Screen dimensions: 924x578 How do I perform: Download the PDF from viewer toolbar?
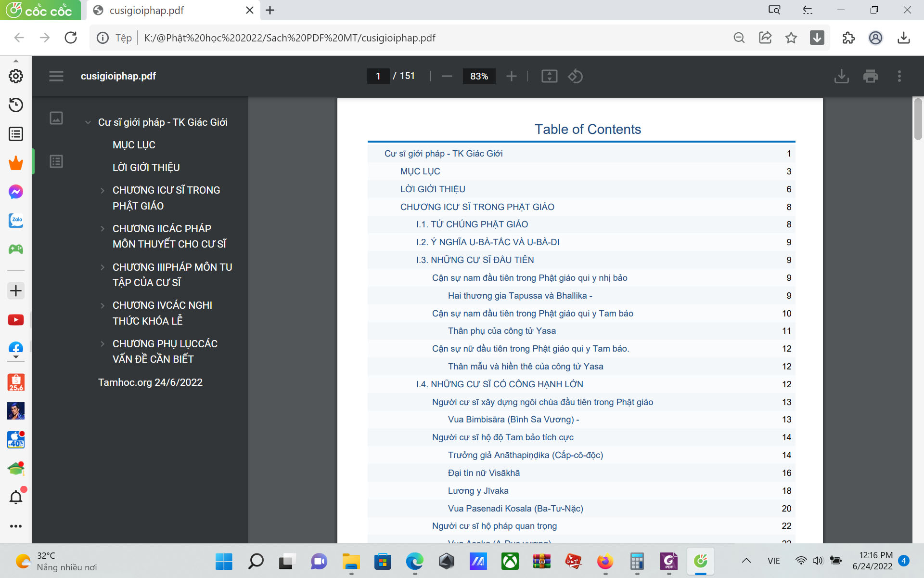click(x=842, y=76)
